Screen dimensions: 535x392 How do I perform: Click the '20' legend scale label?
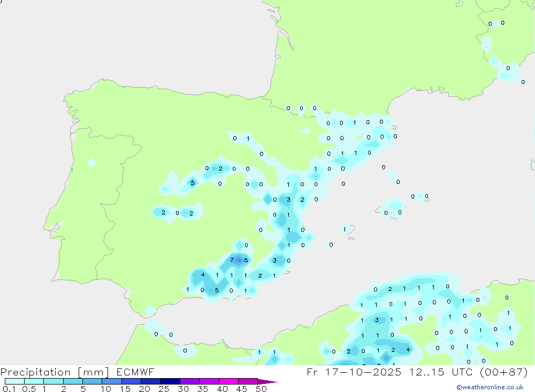[144, 389]
